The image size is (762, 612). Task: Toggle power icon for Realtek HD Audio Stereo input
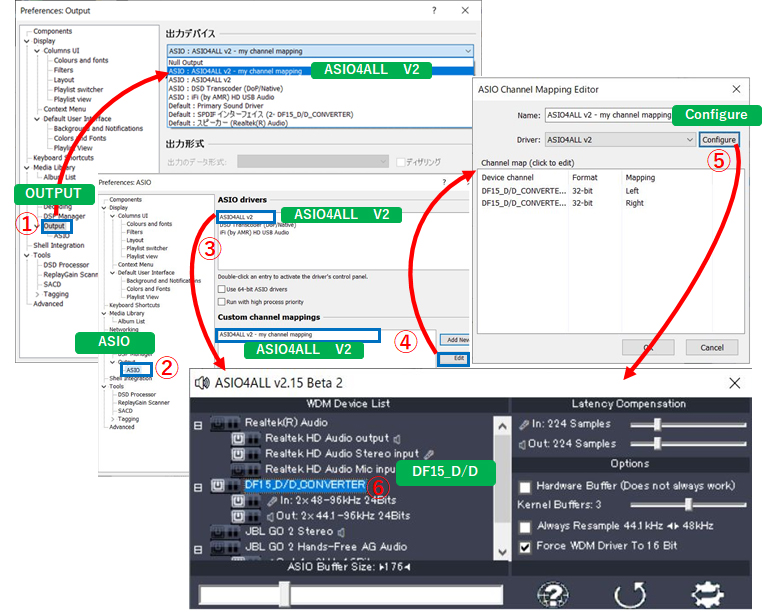click(x=239, y=454)
